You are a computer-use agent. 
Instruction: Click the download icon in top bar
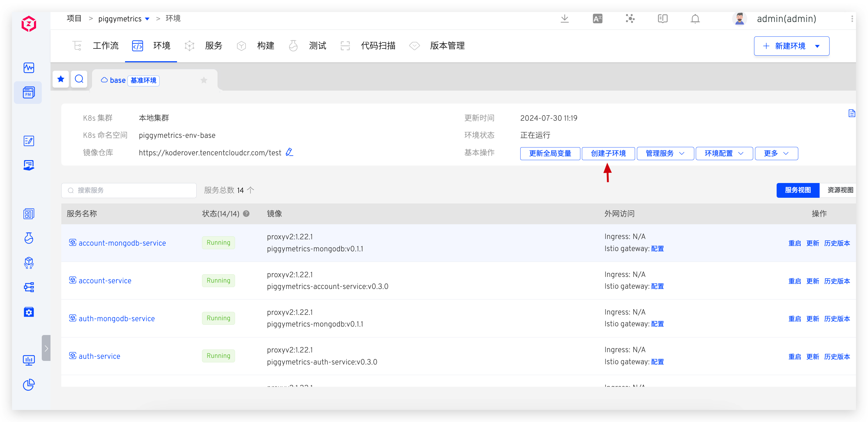[x=565, y=19]
